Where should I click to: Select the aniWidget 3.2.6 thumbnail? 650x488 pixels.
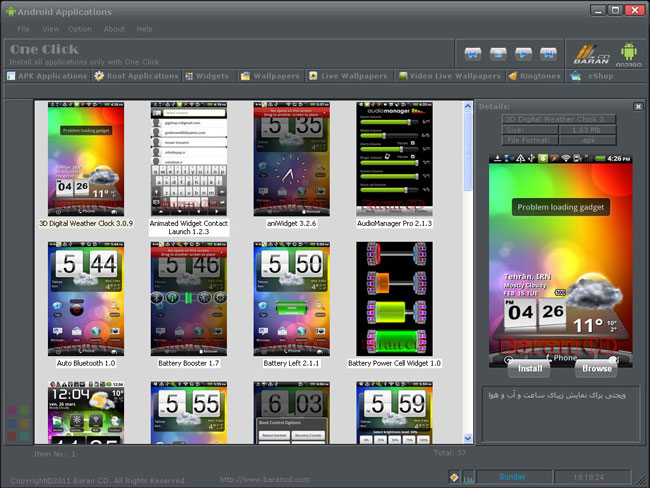[x=291, y=159]
